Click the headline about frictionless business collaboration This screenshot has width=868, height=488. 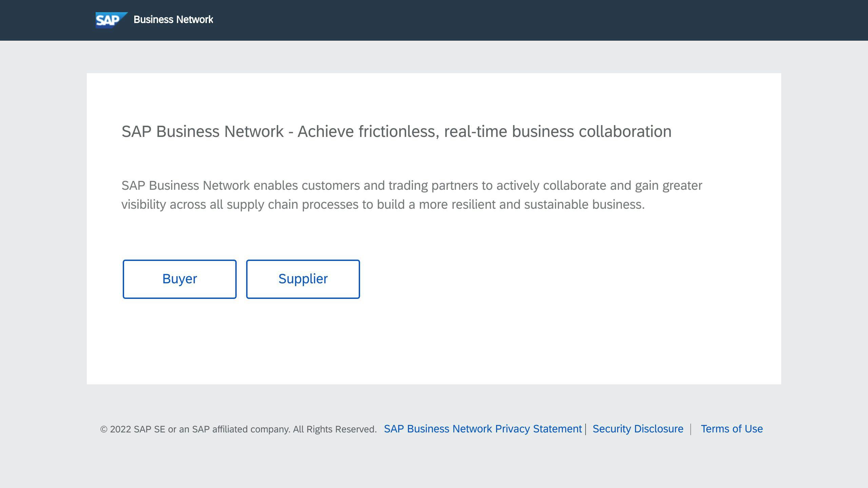[x=396, y=131]
